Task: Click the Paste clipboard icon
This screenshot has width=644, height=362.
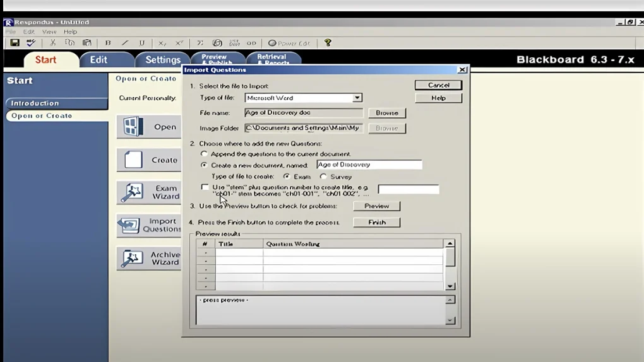Action: [87, 43]
